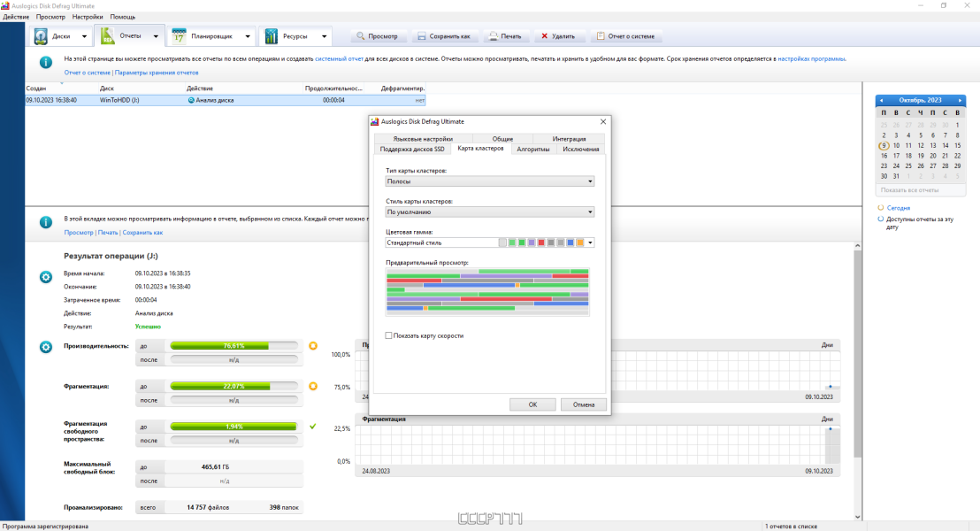Open the Диски toolbar icon
The height and width of the screenshot is (531, 980).
(42, 36)
